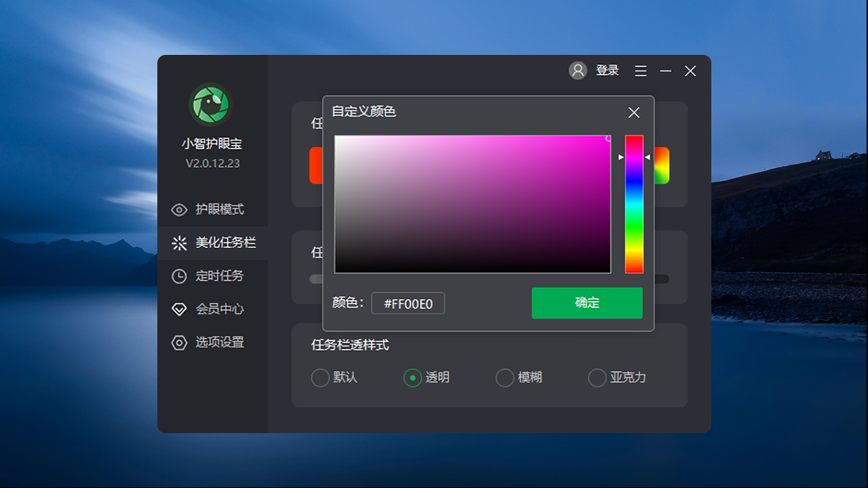Click the hex color field showing #FF00E0

(408, 303)
